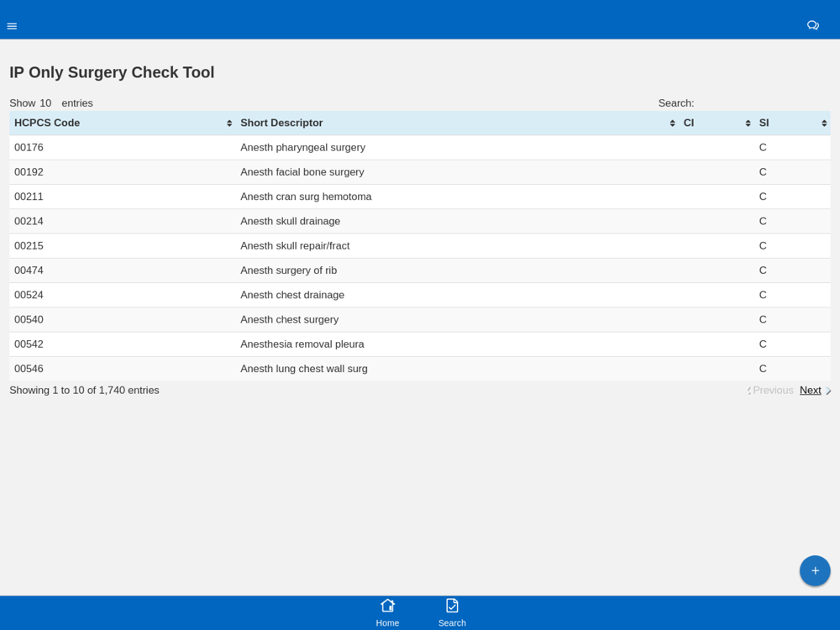Screen dimensions: 840x630
Task: Select code 00192 cell
Action: [x=122, y=172]
